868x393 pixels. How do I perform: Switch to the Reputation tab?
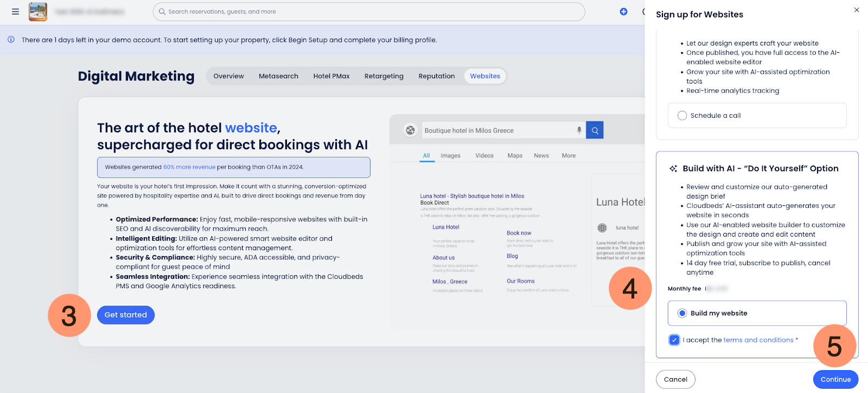pos(436,76)
